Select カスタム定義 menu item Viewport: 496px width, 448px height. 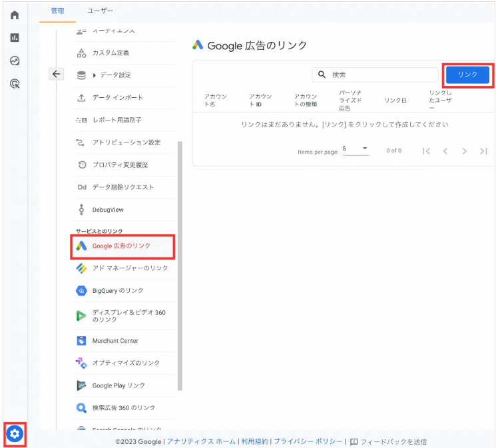coord(123,53)
